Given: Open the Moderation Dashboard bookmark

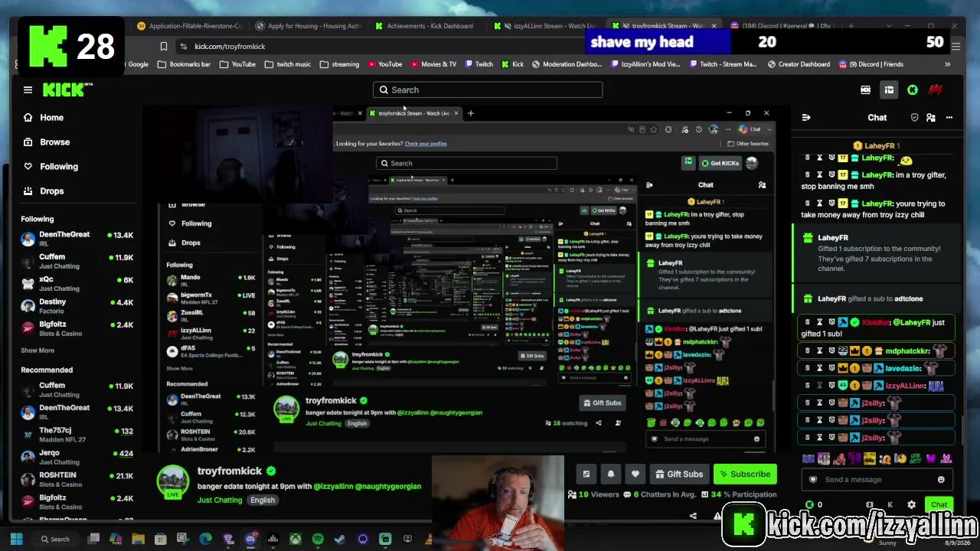Looking at the screenshot, I should pyautogui.click(x=567, y=64).
